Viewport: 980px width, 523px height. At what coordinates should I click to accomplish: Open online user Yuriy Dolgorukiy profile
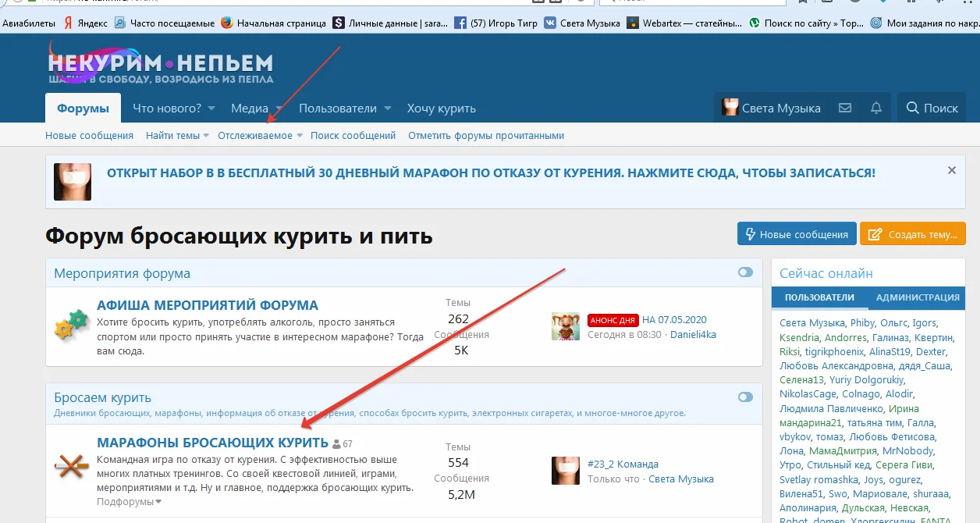(x=865, y=379)
